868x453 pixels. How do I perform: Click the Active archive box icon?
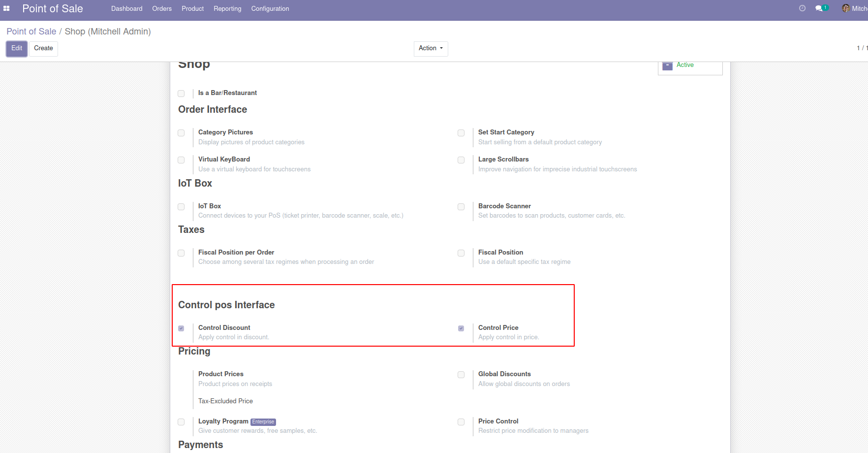[667, 65]
